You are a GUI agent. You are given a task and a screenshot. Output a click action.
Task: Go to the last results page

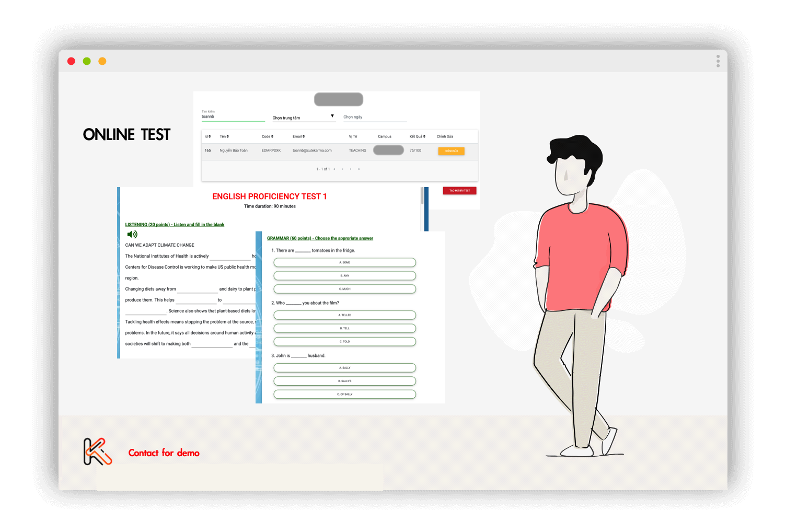point(359,169)
